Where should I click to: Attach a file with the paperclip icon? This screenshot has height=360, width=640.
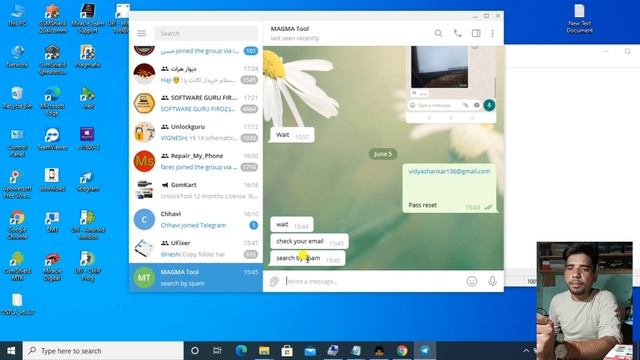coord(274,281)
